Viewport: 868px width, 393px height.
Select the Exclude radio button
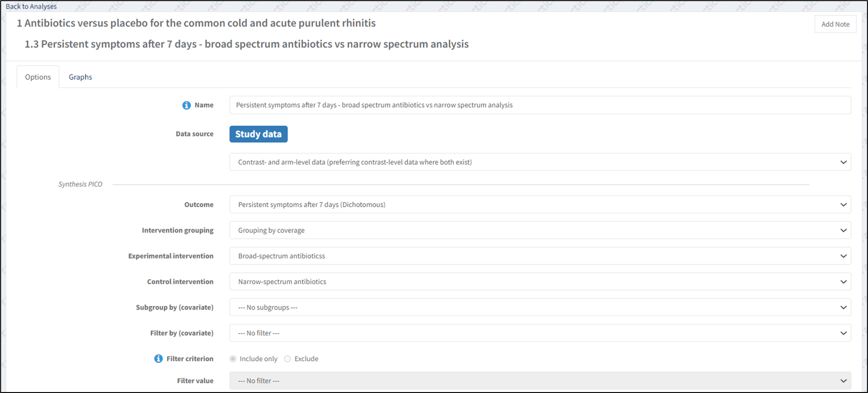(x=288, y=359)
